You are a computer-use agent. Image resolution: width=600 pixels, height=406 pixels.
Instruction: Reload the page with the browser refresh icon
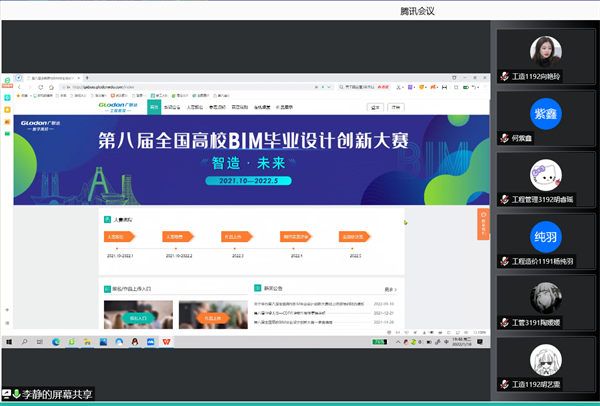click(41, 87)
